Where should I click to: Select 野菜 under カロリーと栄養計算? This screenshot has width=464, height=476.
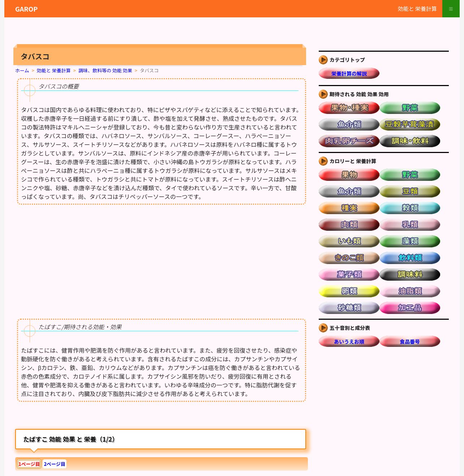(x=410, y=175)
